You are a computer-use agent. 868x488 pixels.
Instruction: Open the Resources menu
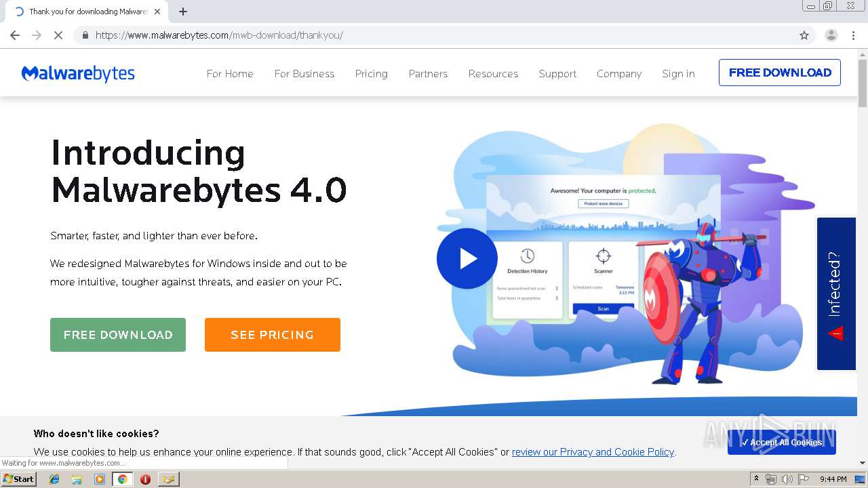(x=493, y=73)
